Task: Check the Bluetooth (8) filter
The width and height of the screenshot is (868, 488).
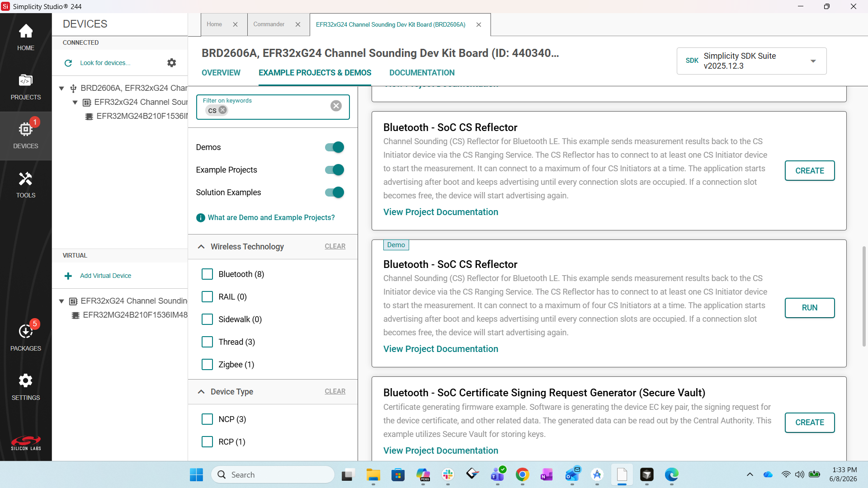Action: [207, 274]
